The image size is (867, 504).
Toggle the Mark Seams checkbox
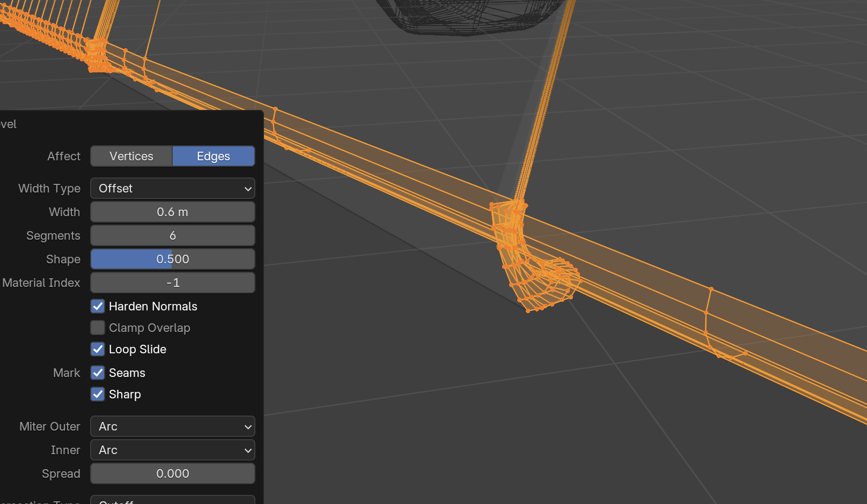pyautogui.click(x=98, y=373)
